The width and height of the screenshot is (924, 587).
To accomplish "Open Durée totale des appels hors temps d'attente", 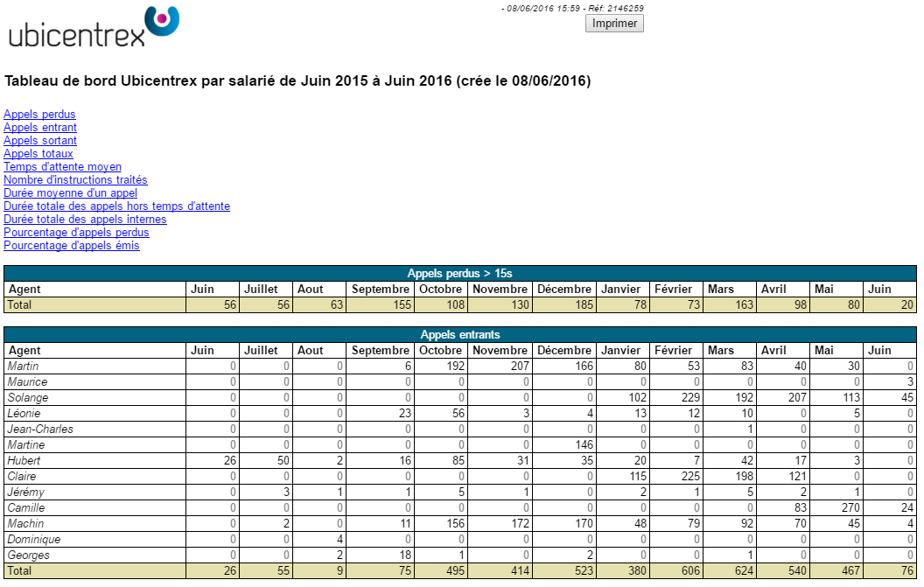I will 116,206.
